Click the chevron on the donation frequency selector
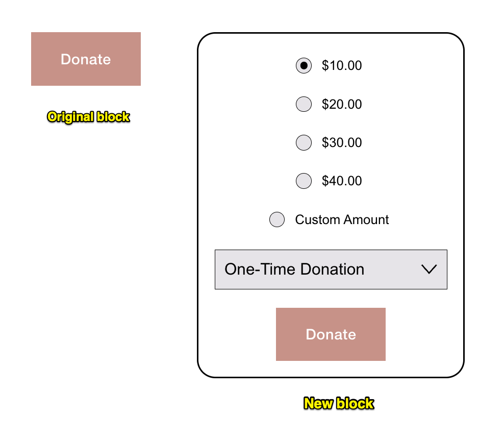 pyautogui.click(x=429, y=270)
